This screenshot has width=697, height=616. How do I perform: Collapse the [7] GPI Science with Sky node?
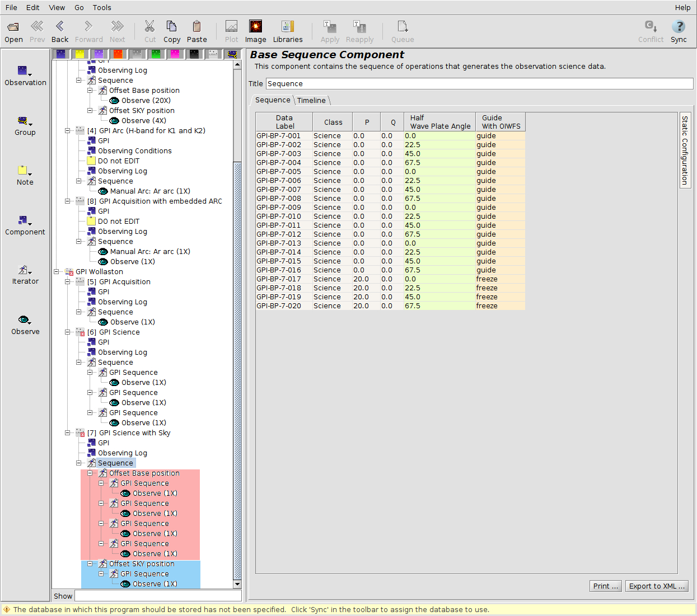pyautogui.click(x=68, y=433)
